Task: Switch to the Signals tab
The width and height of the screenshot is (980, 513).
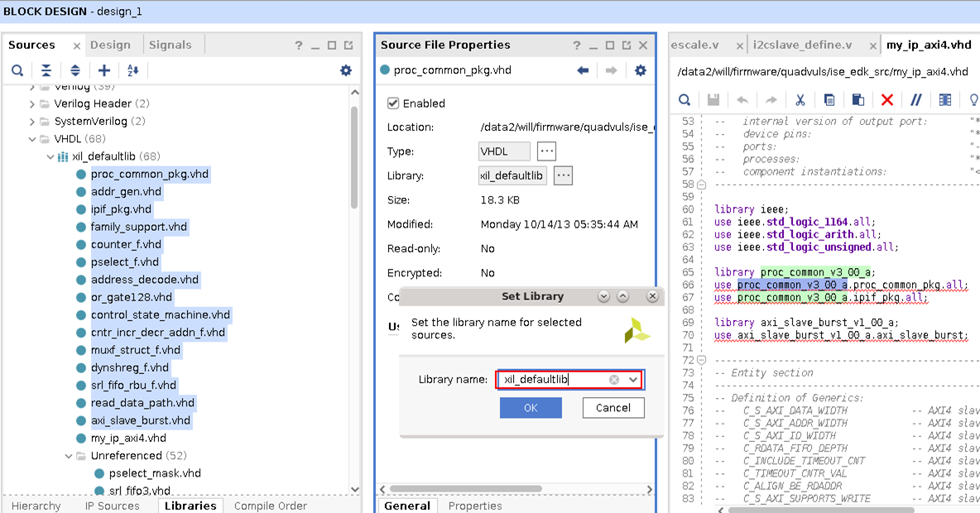Action: [x=170, y=45]
